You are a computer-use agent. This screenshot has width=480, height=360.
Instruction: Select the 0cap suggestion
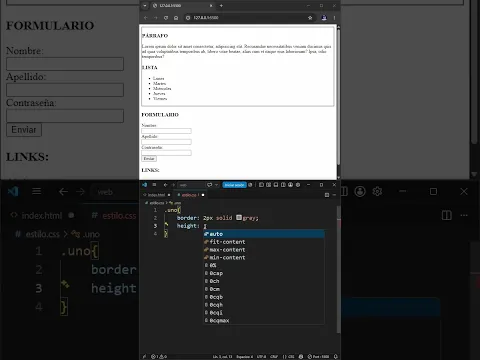click(x=264, y=273)
